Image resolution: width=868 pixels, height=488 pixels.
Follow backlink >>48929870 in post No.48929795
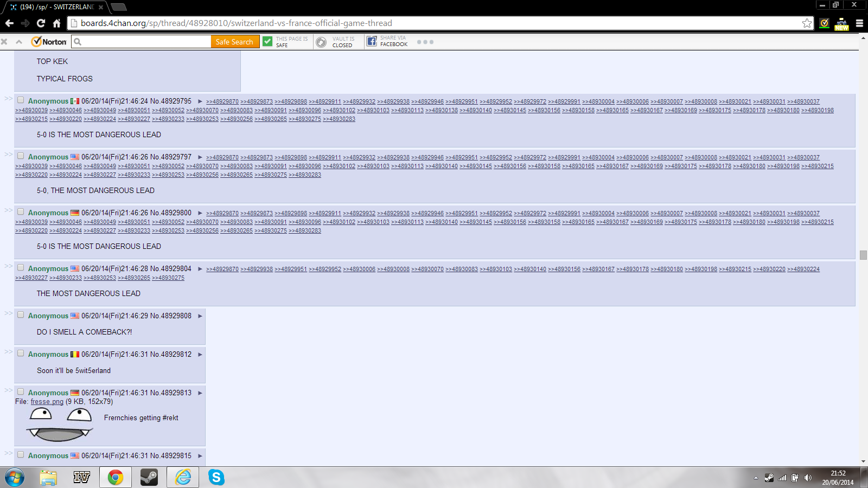[x=222, y=101]
